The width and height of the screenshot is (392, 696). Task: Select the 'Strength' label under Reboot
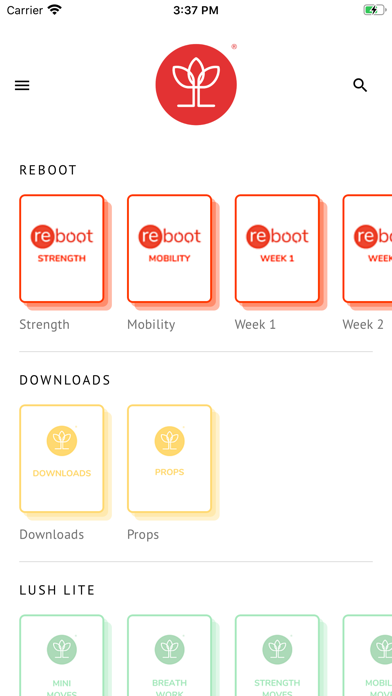44,325
